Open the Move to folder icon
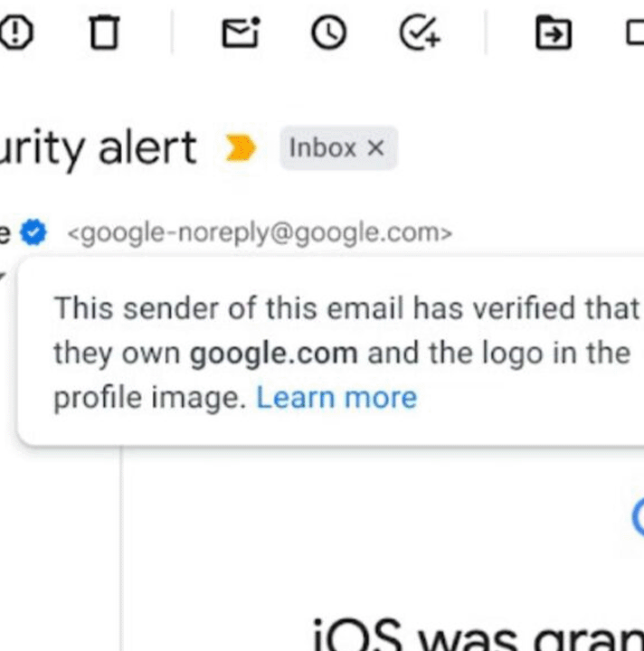 click(553, 33)
